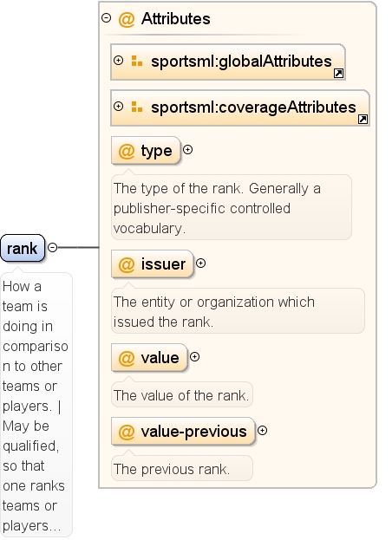Collapse the Attributes group
Viewport: 392px width, 540px height.
coord(106,17)
